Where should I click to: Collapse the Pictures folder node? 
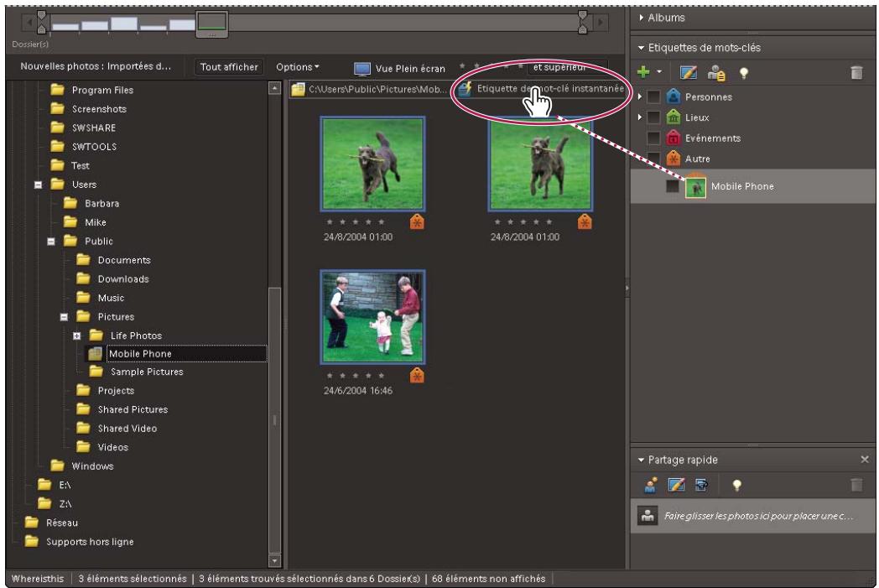64,317
